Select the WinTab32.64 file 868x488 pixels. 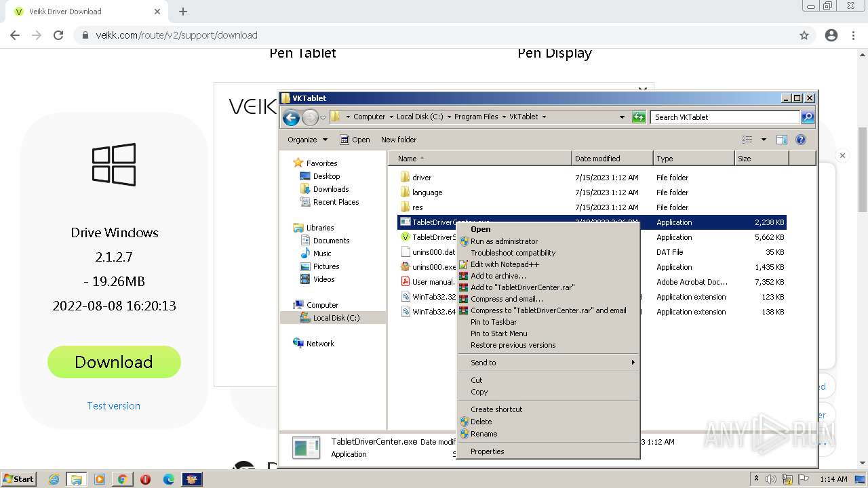[x=427, y=312]
